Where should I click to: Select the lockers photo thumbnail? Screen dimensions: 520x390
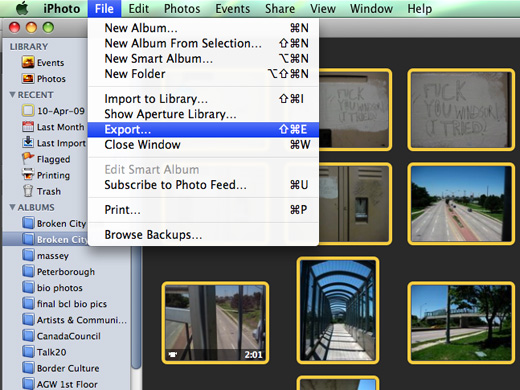(x=355, y=204)
